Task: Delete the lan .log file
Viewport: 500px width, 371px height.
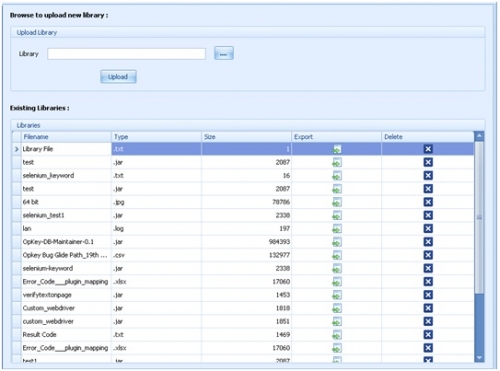Action: (x=428, y=229)
